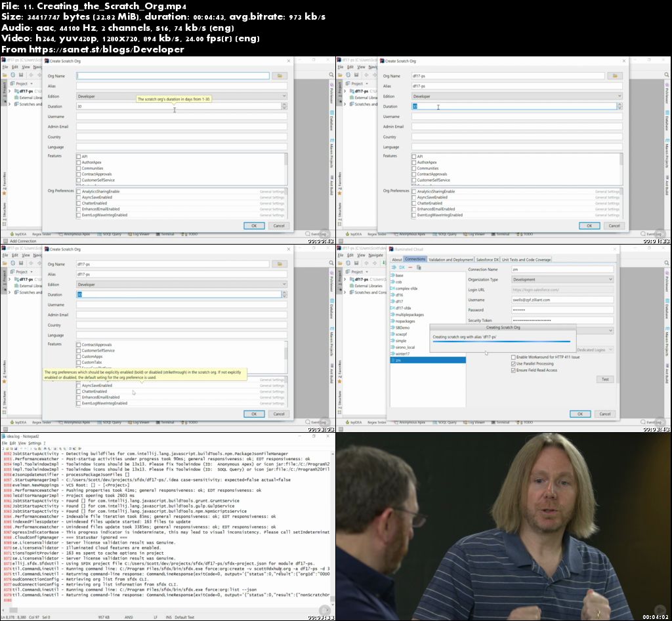
Task: Click the Creating Scratch Org progress bar
Action: pyautogui.click(x=501, y=342)
